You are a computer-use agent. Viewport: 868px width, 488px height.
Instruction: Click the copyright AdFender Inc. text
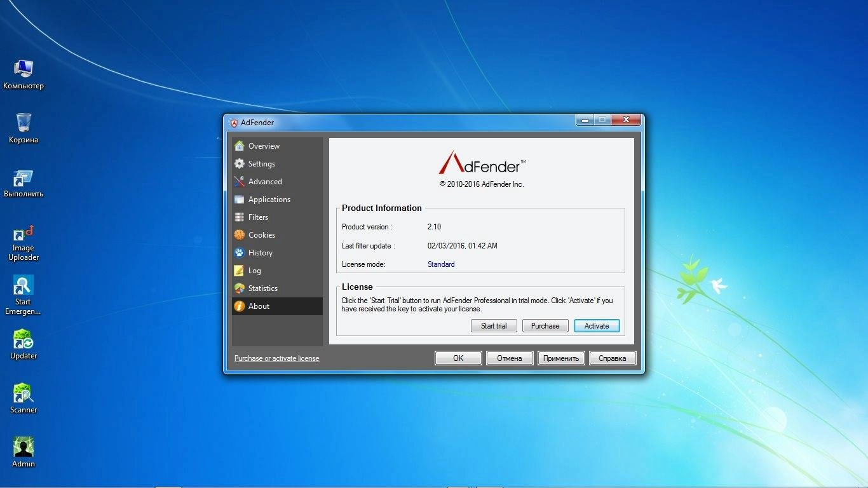point(482,184)
